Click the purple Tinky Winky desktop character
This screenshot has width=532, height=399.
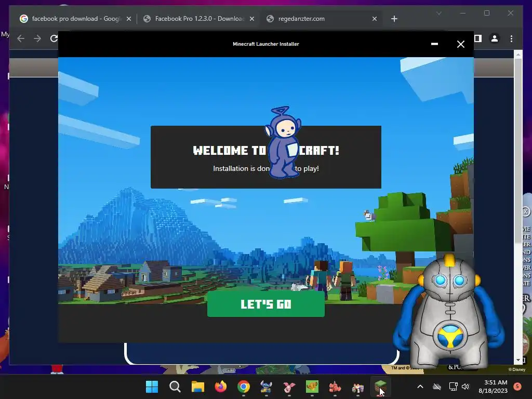pos(283,142)
